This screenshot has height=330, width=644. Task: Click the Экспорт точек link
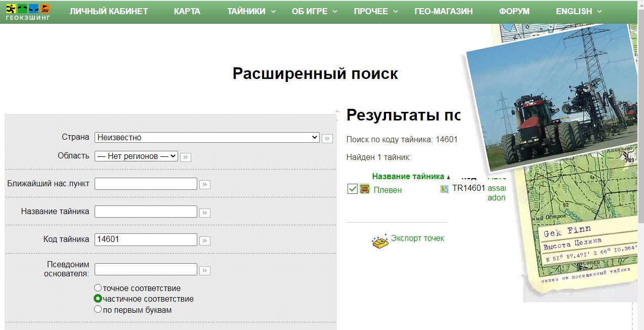pos(417,238)
